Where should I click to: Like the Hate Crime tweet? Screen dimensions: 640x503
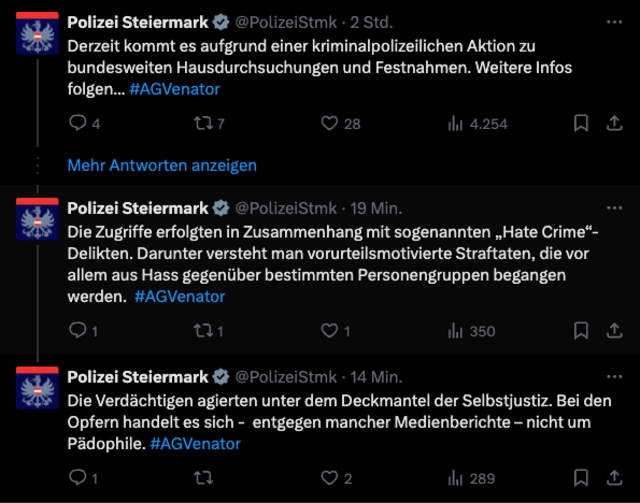pos(330,331)
